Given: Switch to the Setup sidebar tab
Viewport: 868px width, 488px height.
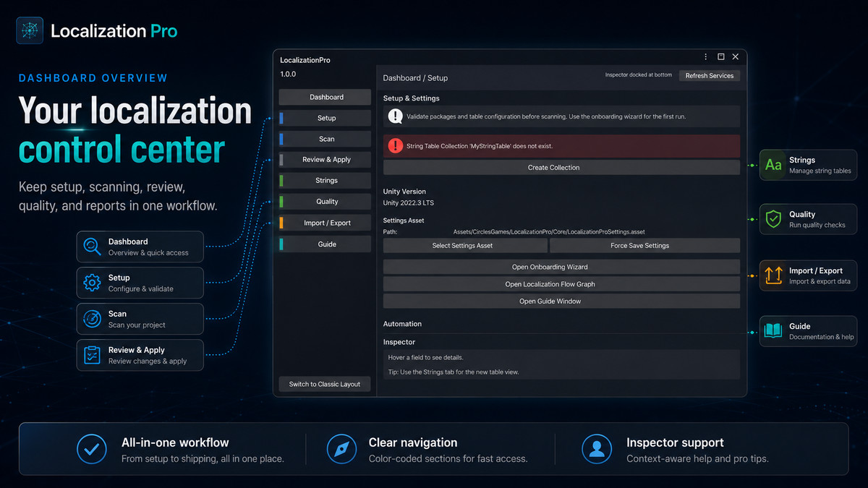Looking at the screenshot, I should point(325,118).
